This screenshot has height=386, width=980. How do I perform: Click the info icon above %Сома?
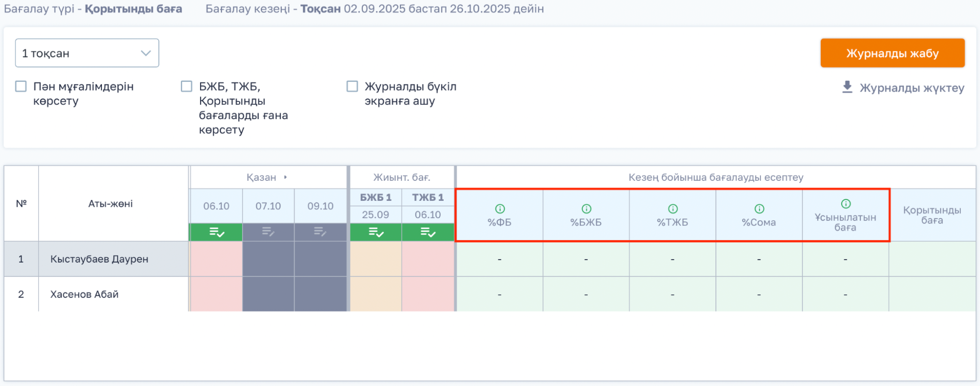pyautogui.click(x=759, y=209)
